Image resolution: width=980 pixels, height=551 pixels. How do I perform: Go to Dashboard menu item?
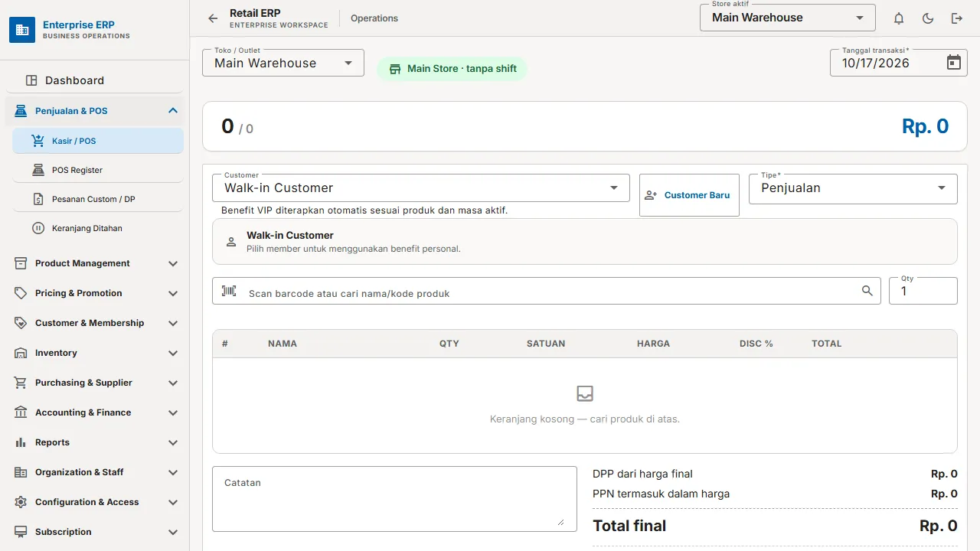coord(95,80)
